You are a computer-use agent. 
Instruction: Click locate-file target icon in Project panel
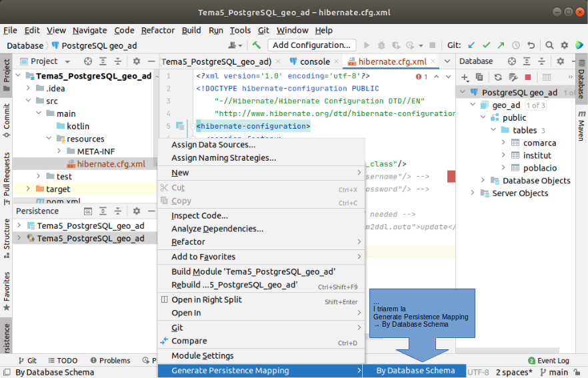pyautogui.click(x=88, y=61)
